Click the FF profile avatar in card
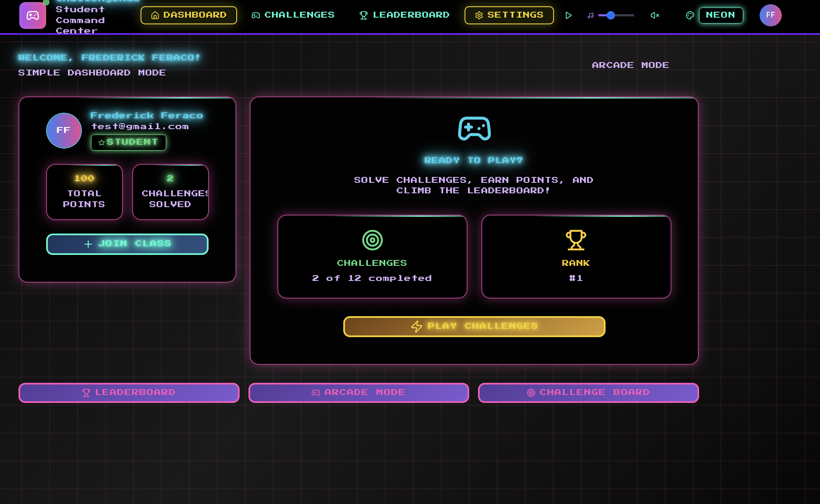The height and width of the screenshot is (504, 820). point(64,130)
